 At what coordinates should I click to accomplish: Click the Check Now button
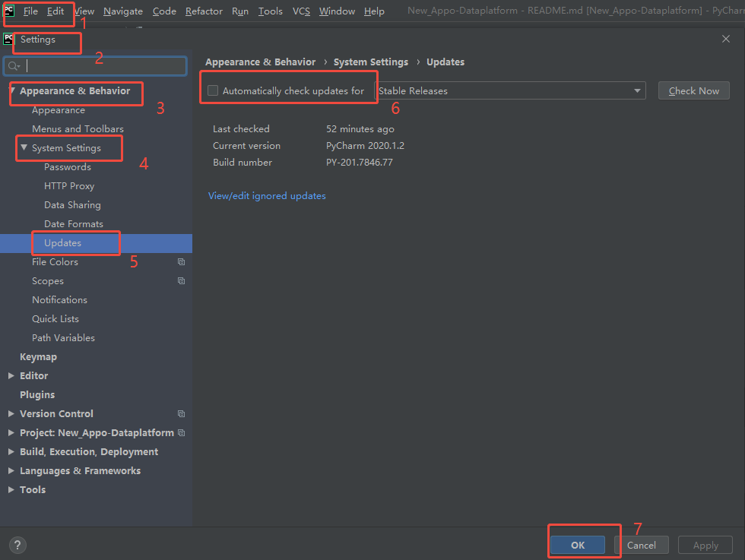[x=693, y=90]
